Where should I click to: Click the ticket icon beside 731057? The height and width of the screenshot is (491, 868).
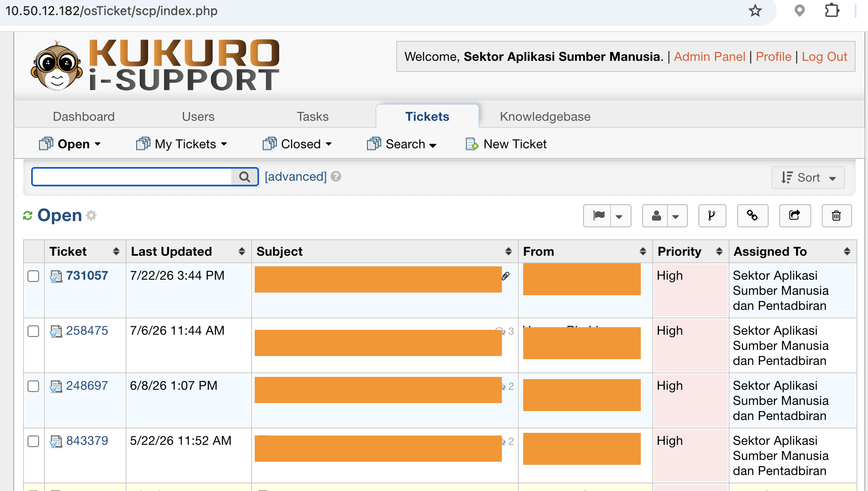click(56, 276)
